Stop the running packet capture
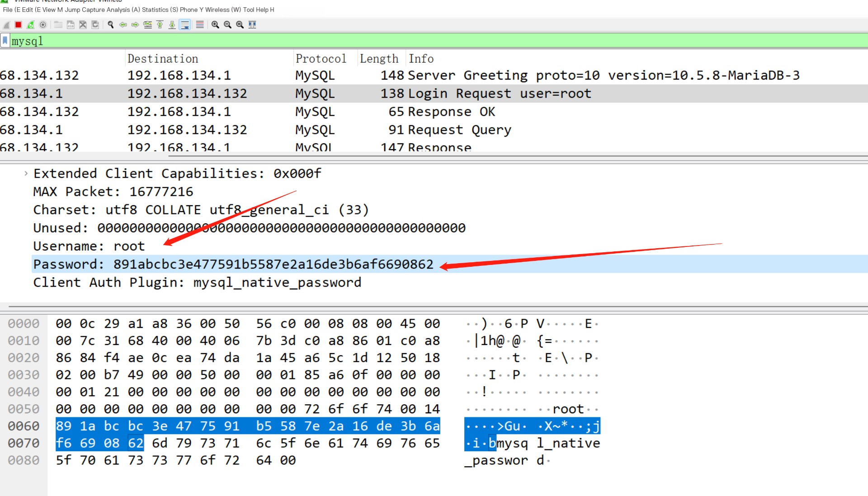This screenshot has width=868, height=496. coord(18,25)
